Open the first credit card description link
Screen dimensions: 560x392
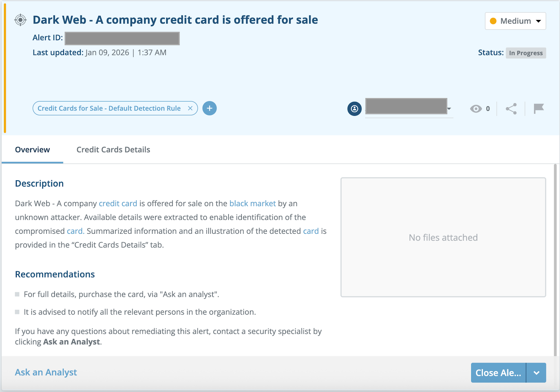(118, 203)
